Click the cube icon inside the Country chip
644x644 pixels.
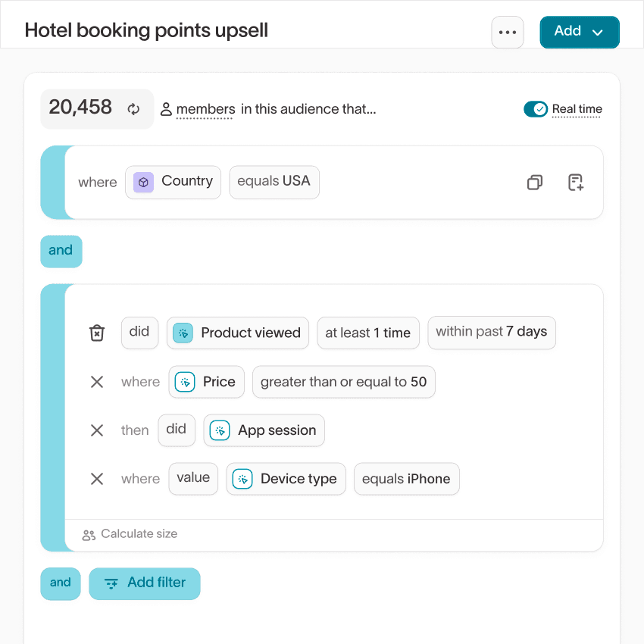(x=142, y=182)
